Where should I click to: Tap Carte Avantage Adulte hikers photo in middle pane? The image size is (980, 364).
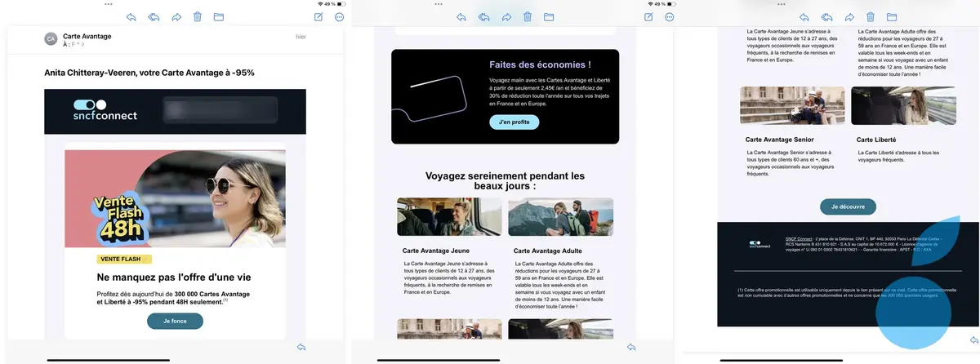click(x=560, y=217)
